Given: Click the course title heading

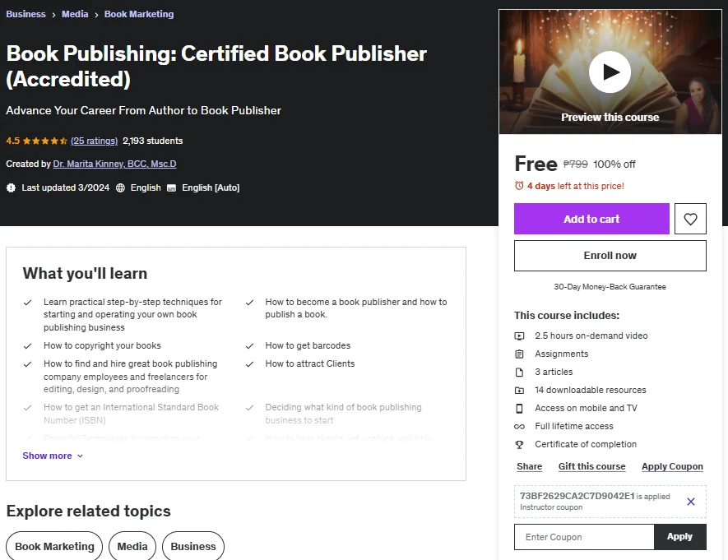Looking at the screenshot, I should pyautogui.click(x=216, y=66).
